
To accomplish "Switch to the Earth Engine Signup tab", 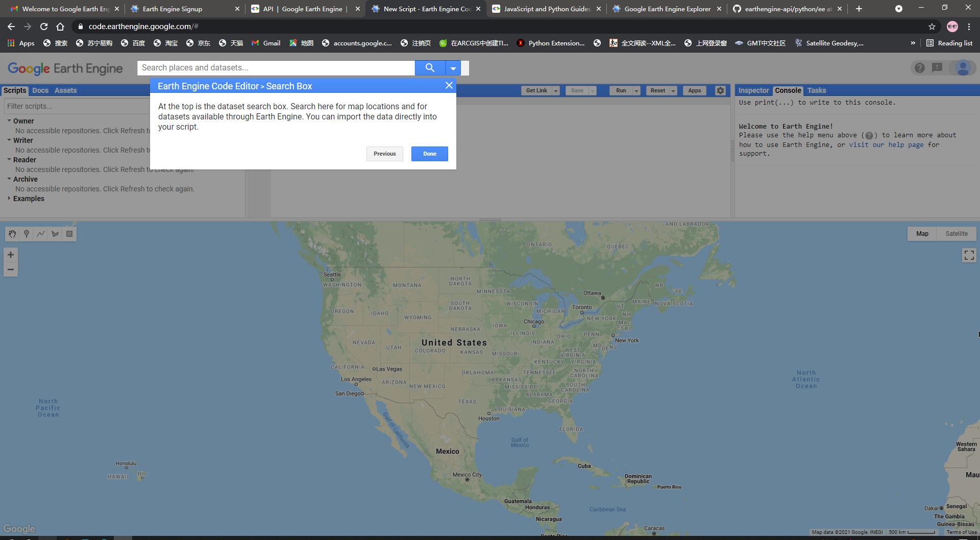I will [x=185, y=9].
